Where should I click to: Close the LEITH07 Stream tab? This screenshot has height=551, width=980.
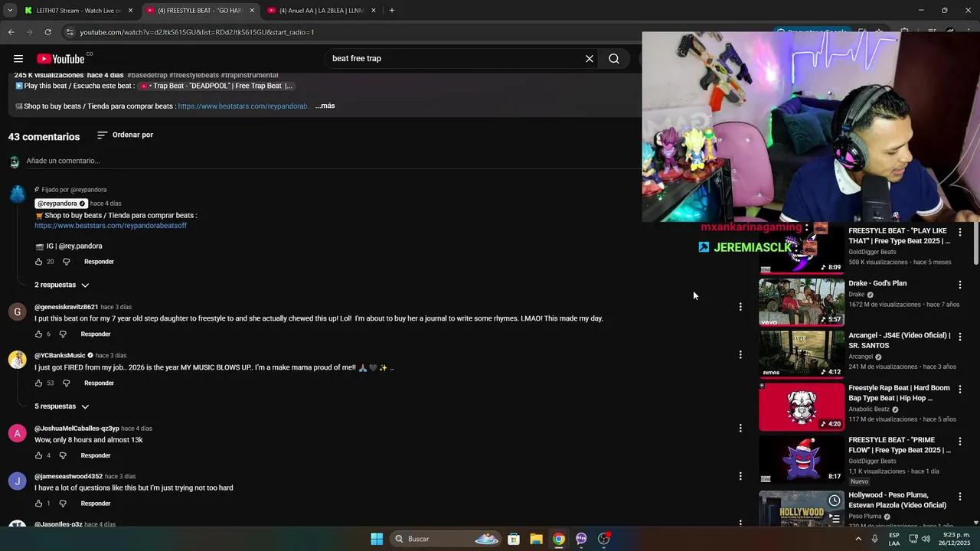(x=130, y=11)
